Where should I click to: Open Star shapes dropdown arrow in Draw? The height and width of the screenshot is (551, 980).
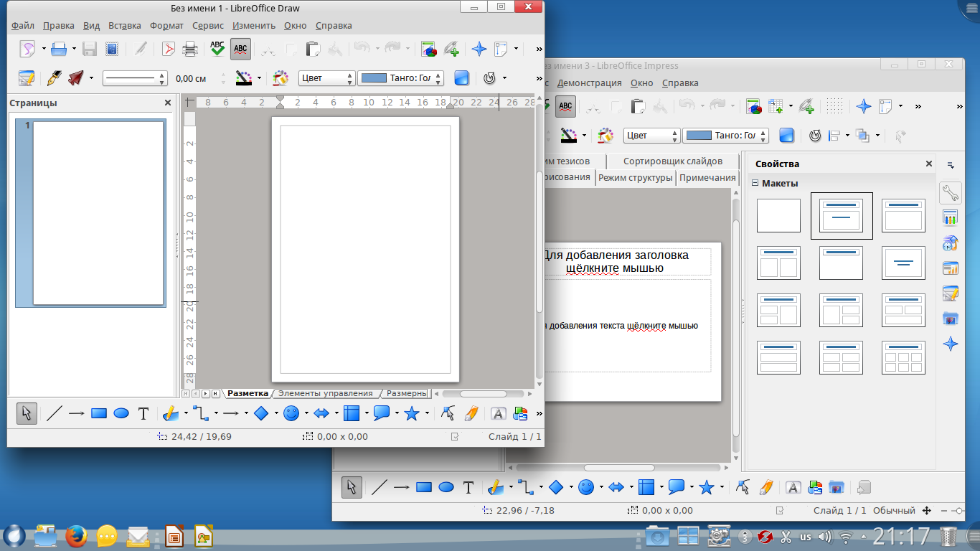pyautogui.click(x=426, y=413)
